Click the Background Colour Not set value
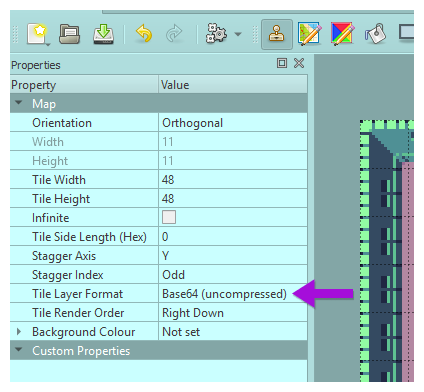 click(x=233, y=332)
